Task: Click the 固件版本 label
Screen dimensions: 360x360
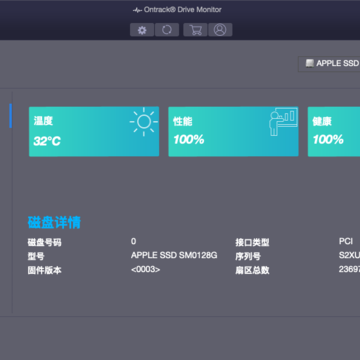Action: coord(44,270)
